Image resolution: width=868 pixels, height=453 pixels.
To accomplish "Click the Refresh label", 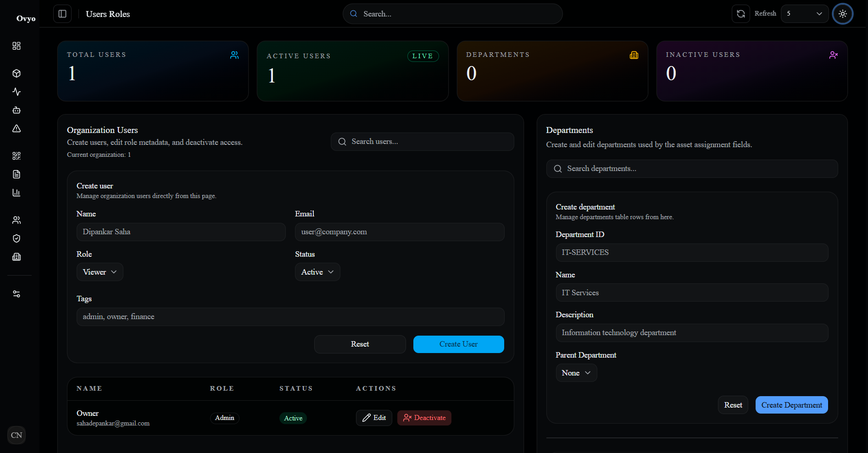I will pos(765,14).
